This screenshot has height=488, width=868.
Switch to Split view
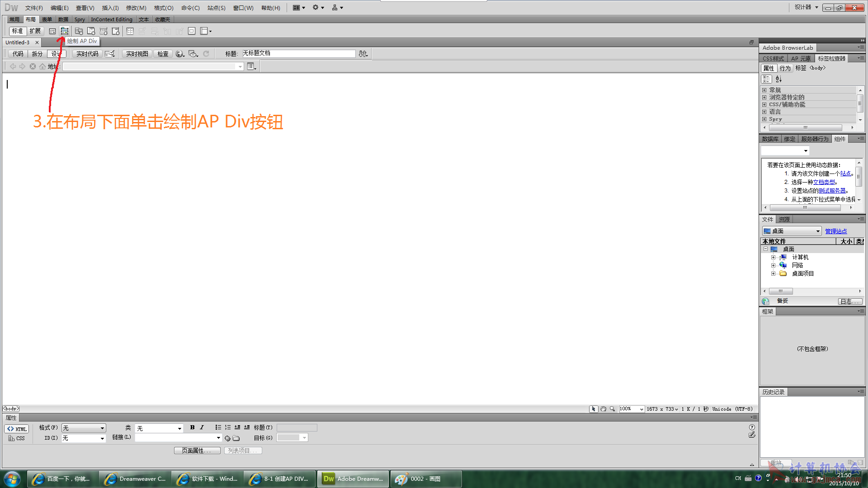coord(37,54)
